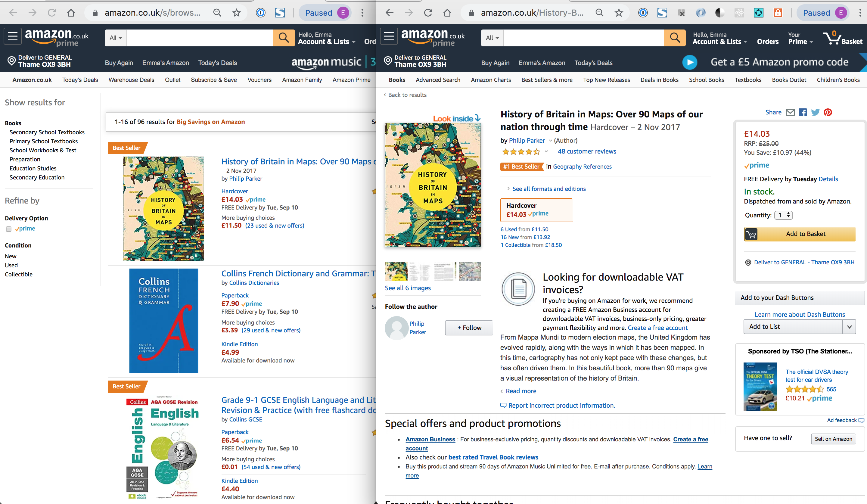Click See all 6 images
Viewport: 867px width, 504px height.
(x=408, y=288)
